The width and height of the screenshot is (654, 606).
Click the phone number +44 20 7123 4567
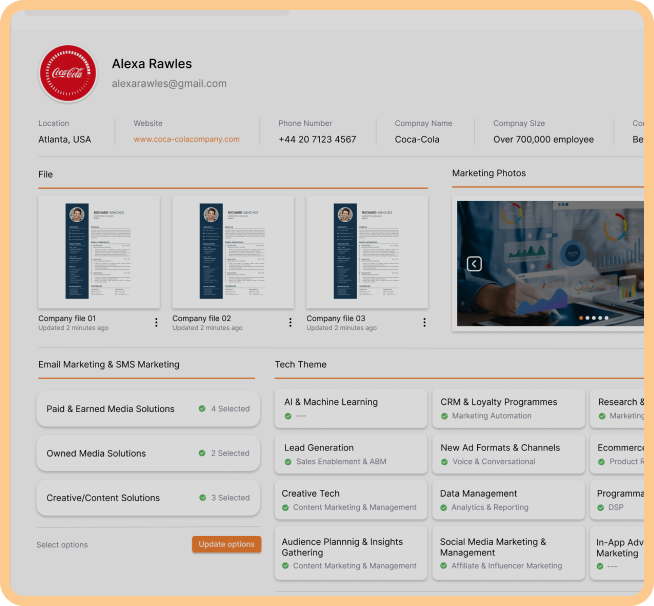[317, 139]
